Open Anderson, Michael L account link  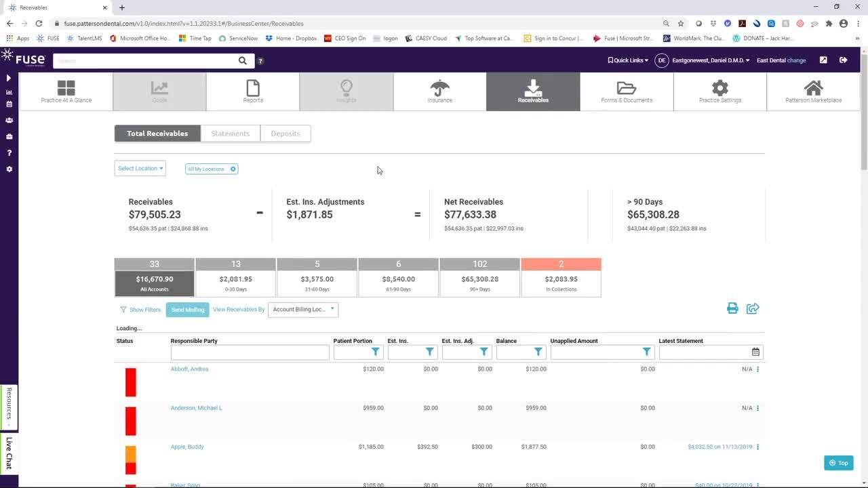[x=197, y=408]
